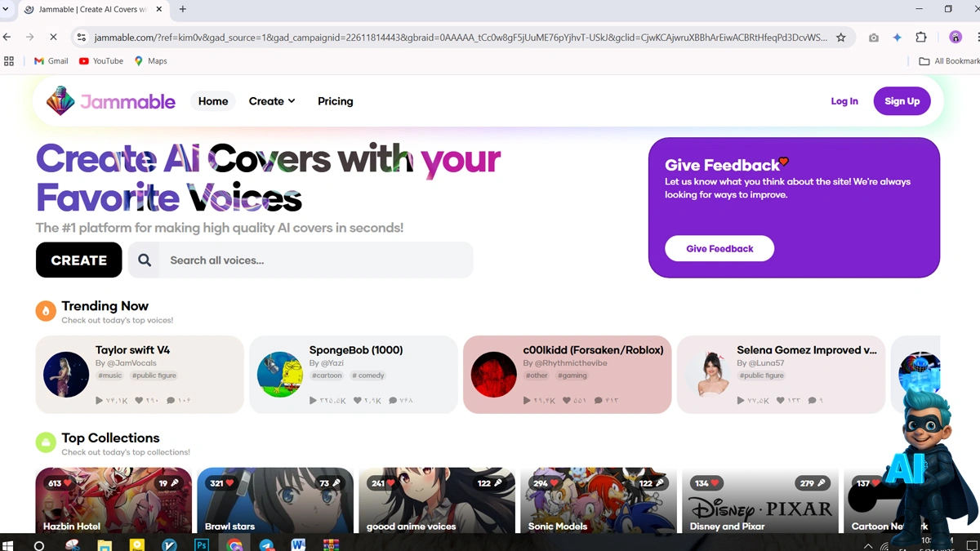Click the search magnifier icon
The width and height of the screenshot is (980, 551).
145,260
